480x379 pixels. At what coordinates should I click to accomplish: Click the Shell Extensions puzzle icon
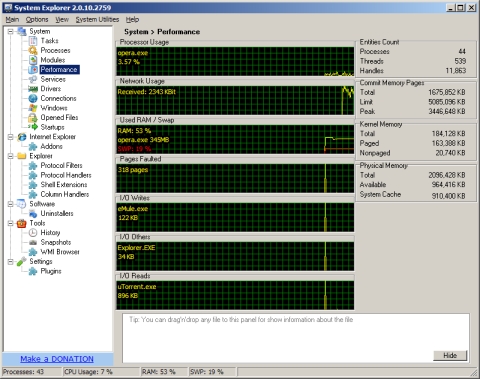33,185
